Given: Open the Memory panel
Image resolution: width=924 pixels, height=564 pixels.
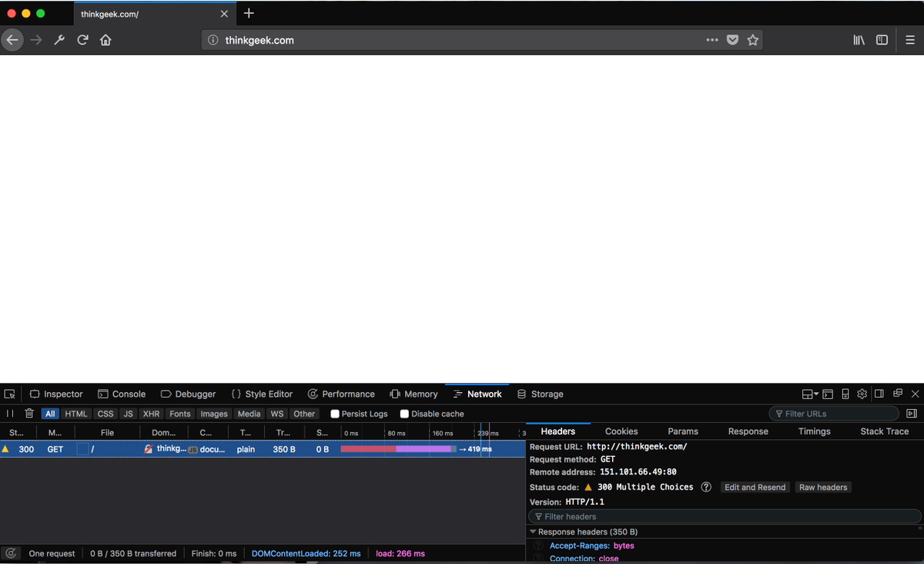Looking at the screenshot, I should coord(413,394).
